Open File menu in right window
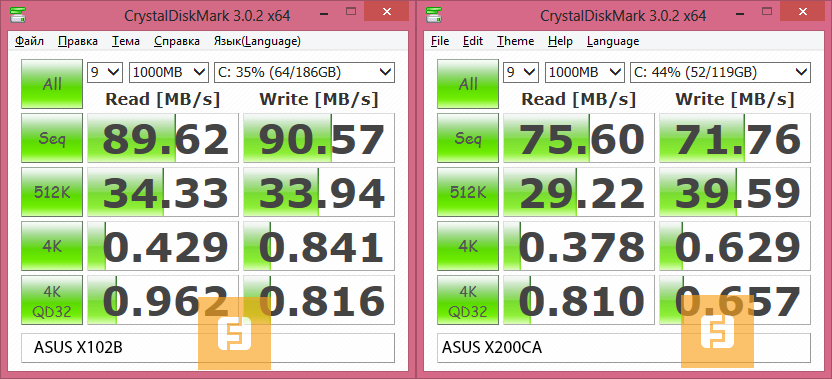The height and width of the screenshot is (379, 832). tap(440, 41)
